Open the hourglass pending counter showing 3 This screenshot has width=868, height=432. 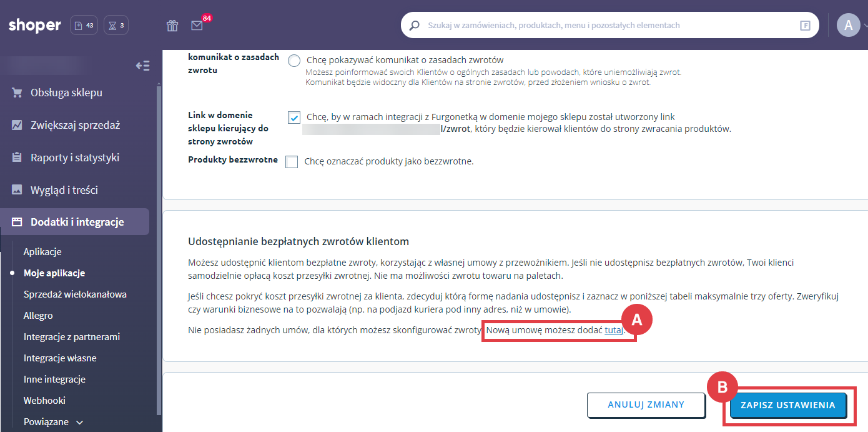tap(116, 26)
